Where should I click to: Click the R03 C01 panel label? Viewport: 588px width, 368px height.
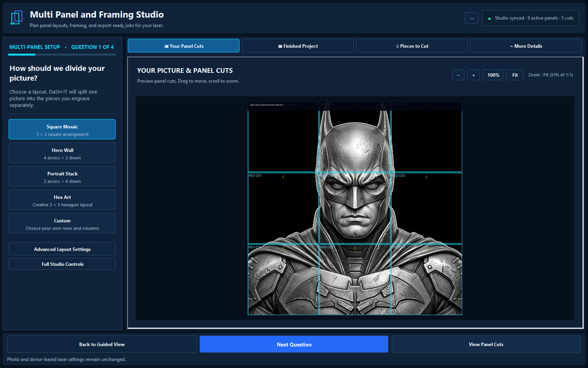pyautogui.click(x=255, y=247)
